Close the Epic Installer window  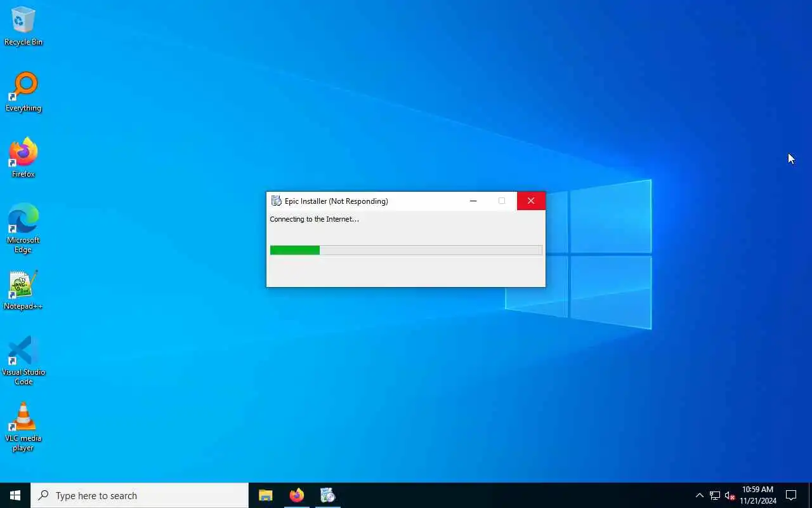pyautogui.click(x=531, y=201)
